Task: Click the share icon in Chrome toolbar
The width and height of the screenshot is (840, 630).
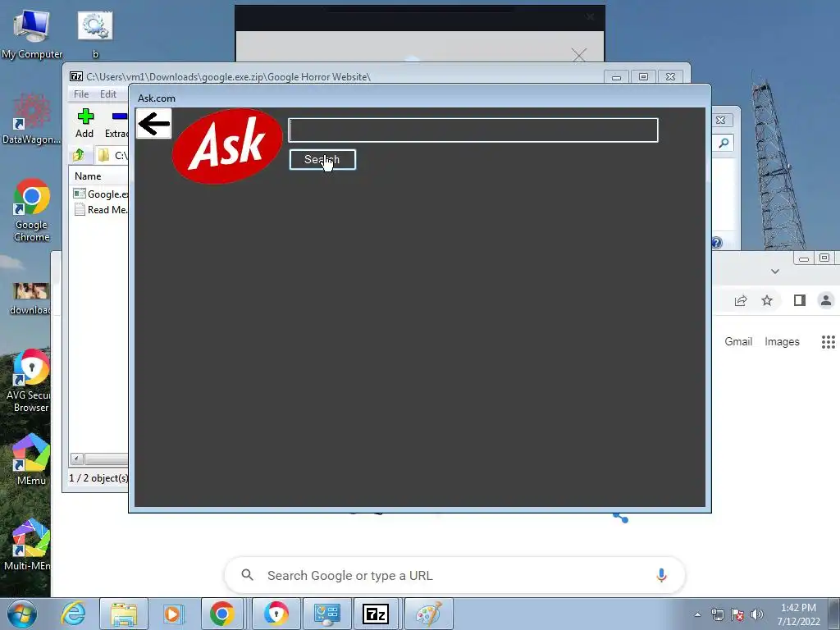Action: pos(741,300)
